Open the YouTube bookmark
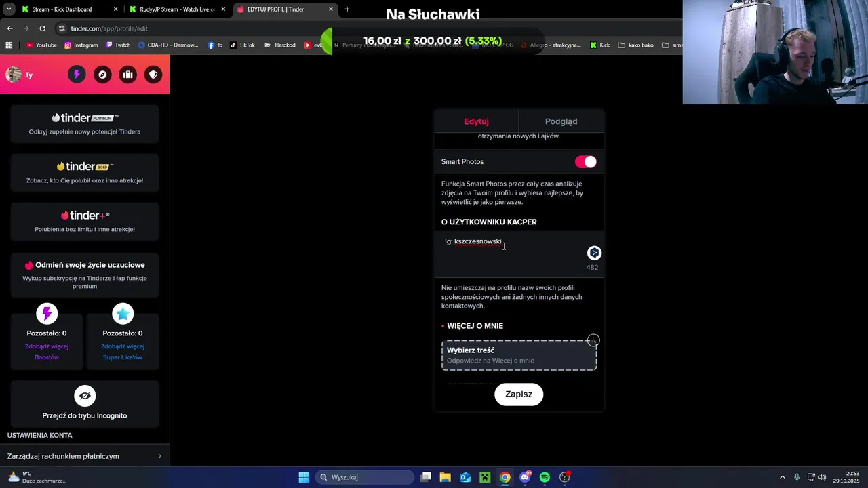Viewport: 868px width, 488px height. [41, 45]
